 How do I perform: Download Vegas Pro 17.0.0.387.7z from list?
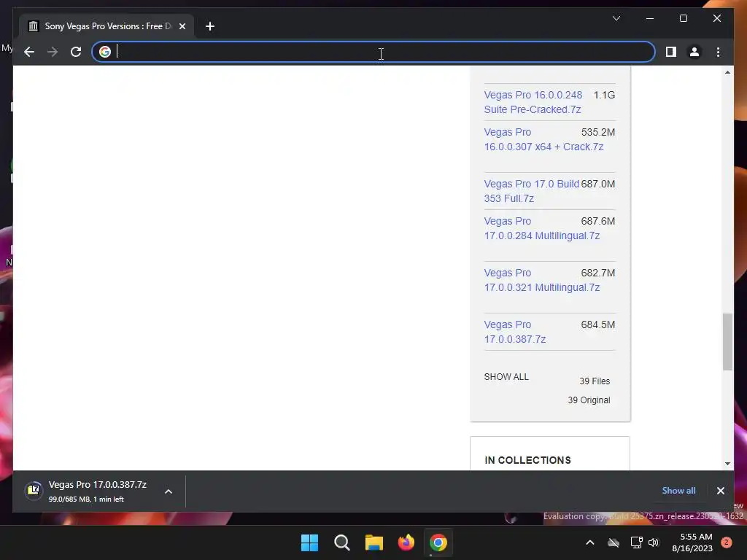(514, 332)
